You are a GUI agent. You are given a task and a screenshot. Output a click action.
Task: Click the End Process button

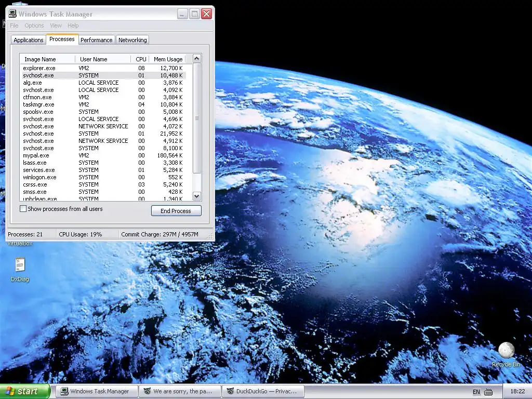[176, 211]
